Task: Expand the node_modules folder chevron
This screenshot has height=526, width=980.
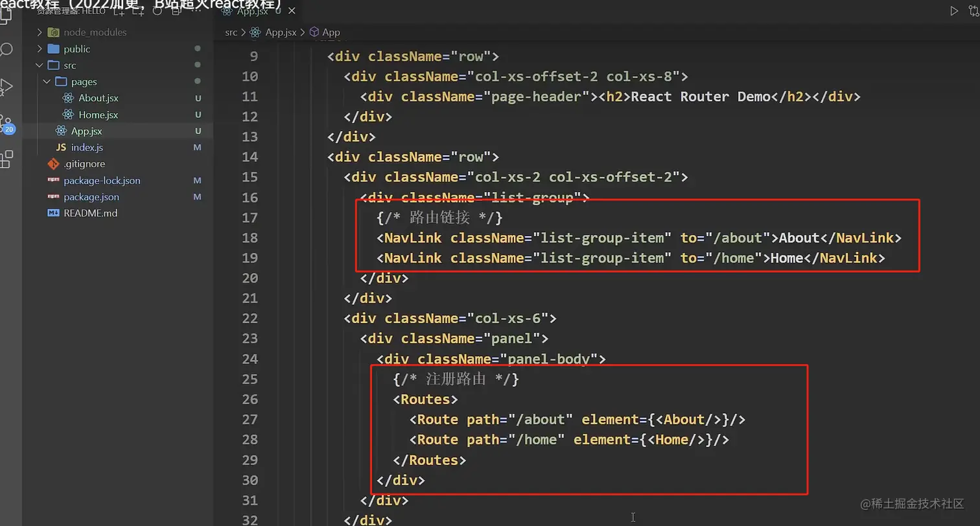Action: (x=40, y=32)
